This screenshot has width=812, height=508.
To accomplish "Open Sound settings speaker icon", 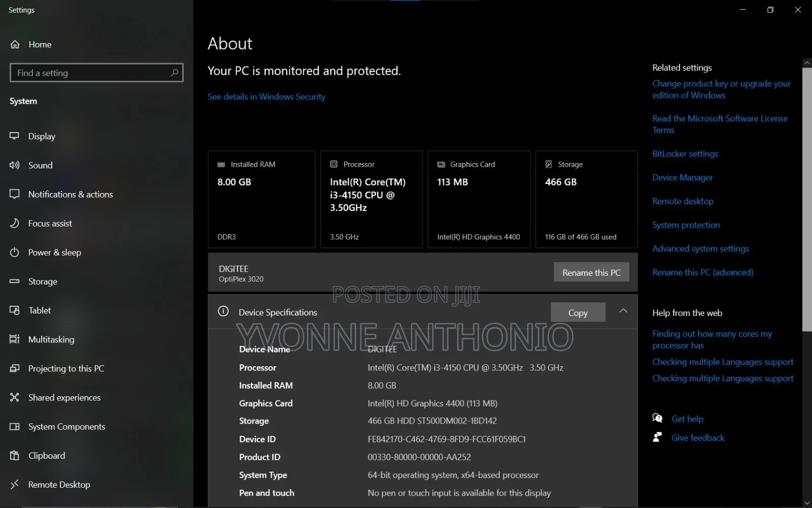I will point(15,165).
